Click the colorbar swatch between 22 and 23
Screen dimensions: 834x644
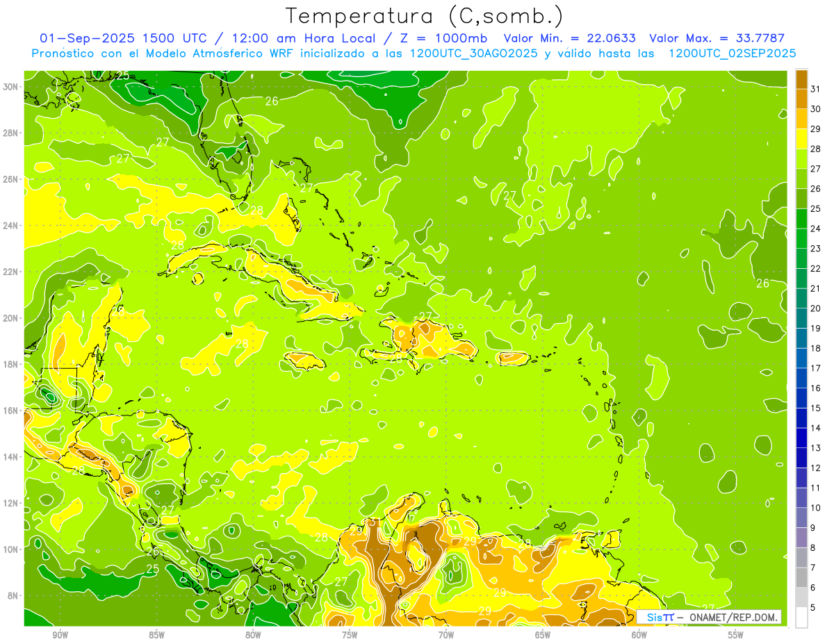801,258
